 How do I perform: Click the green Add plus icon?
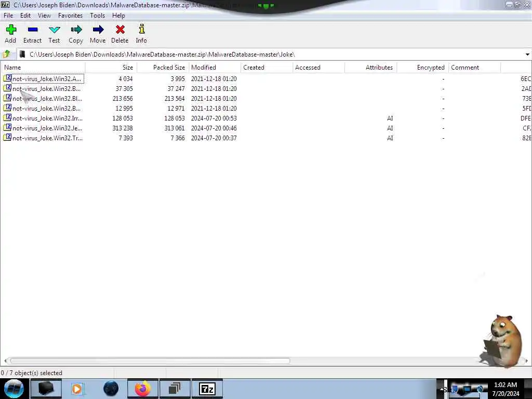coord(11,30)
